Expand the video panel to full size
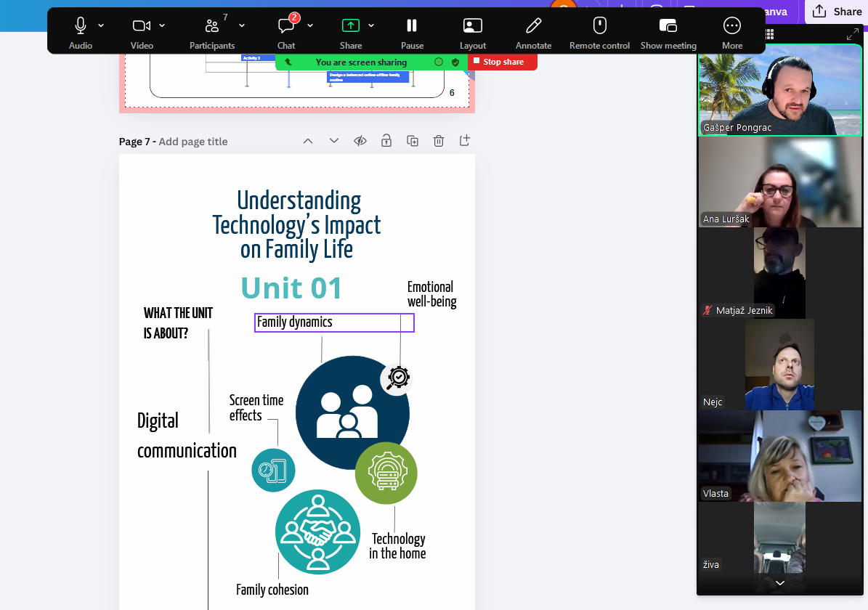Viewport: 868px width, 610px height. (852, 34)
